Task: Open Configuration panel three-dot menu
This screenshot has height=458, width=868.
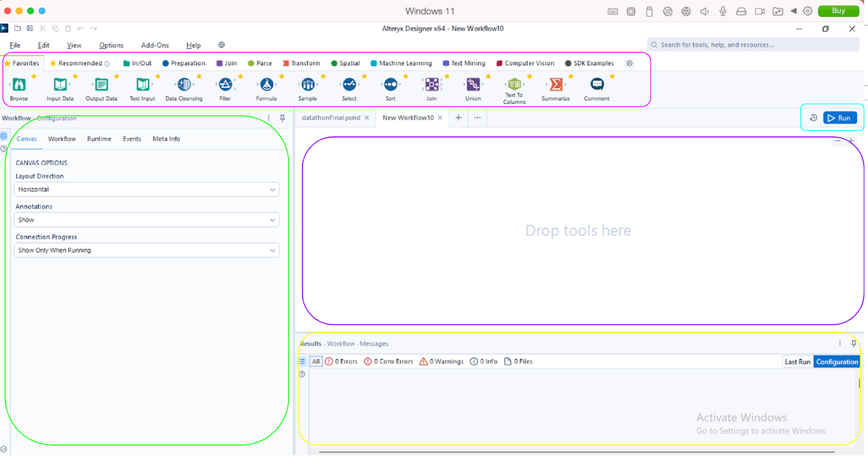Action: pos(268,118)
